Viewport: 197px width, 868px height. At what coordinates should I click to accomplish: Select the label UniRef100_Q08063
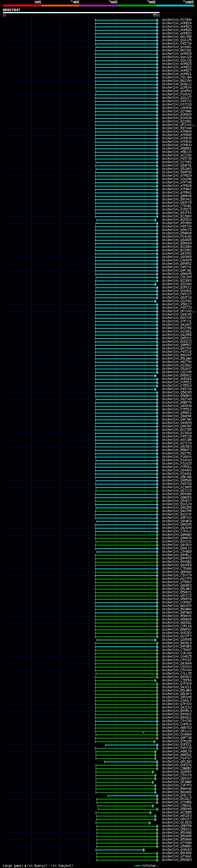click(177, 850)
